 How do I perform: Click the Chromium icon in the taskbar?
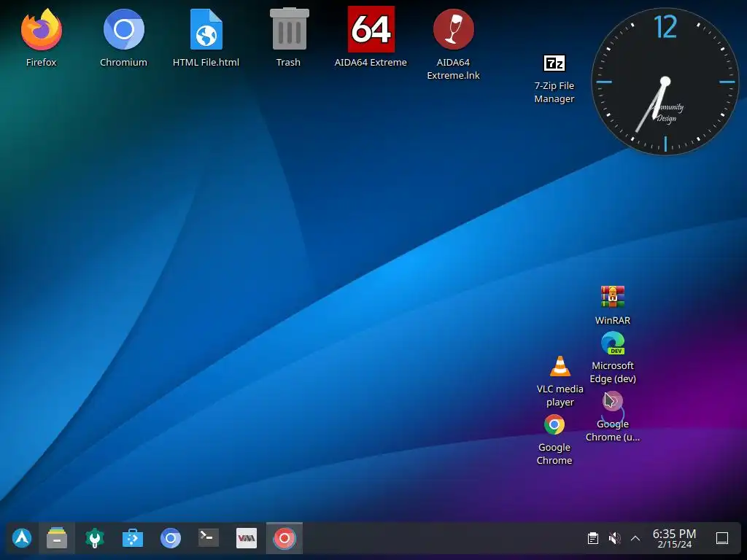[x=171, y=538]
